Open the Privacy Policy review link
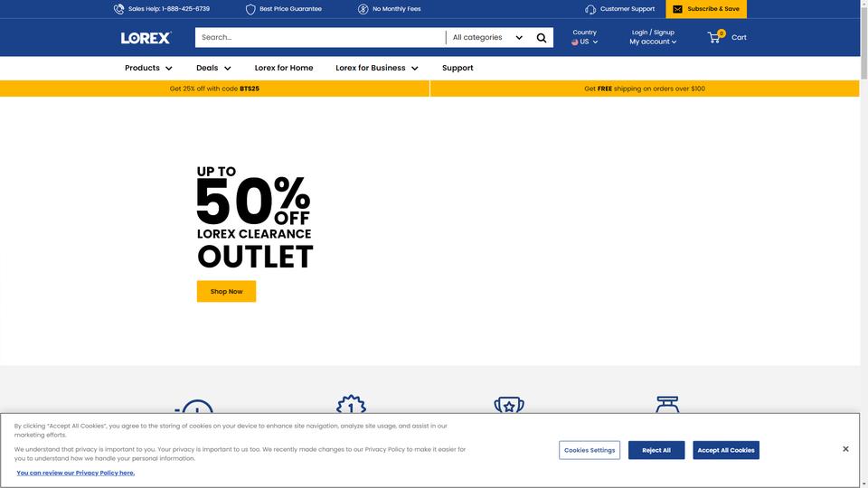868x488 pixels. point(76,473)
